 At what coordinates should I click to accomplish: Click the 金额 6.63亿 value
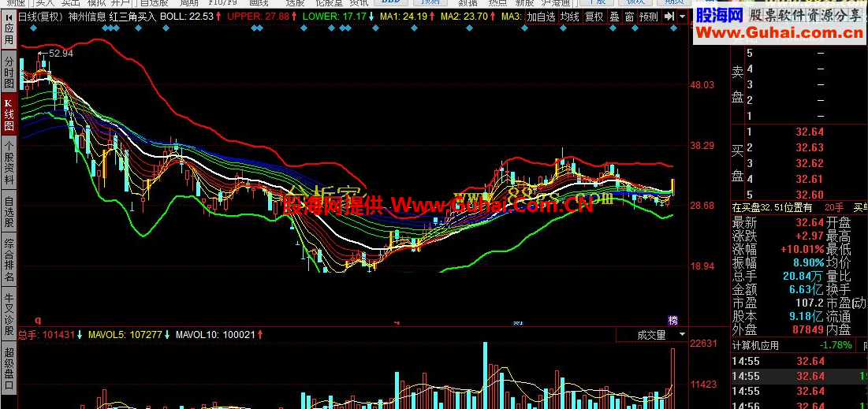(x=807, y=289)
